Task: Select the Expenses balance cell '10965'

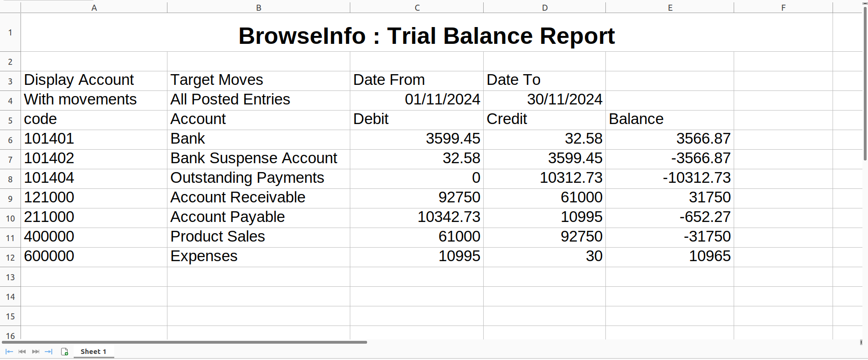Action: pyautogui.click(x=670, y=257)
